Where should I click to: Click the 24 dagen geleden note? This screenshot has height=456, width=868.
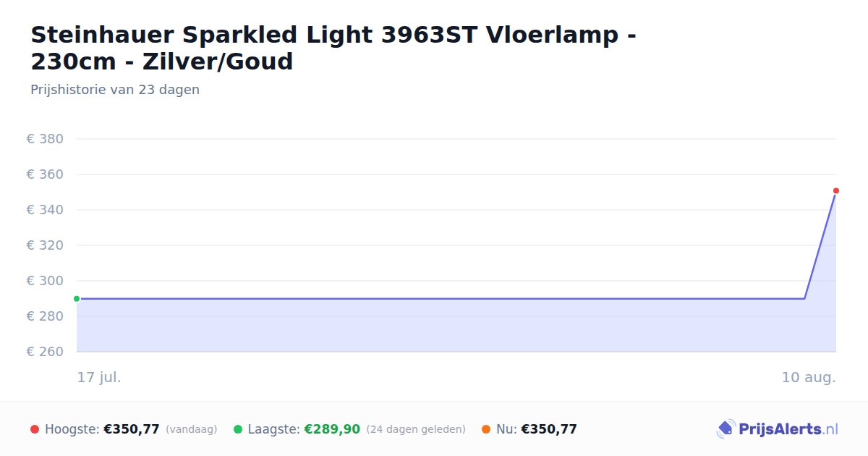click(x=416, y=429)
